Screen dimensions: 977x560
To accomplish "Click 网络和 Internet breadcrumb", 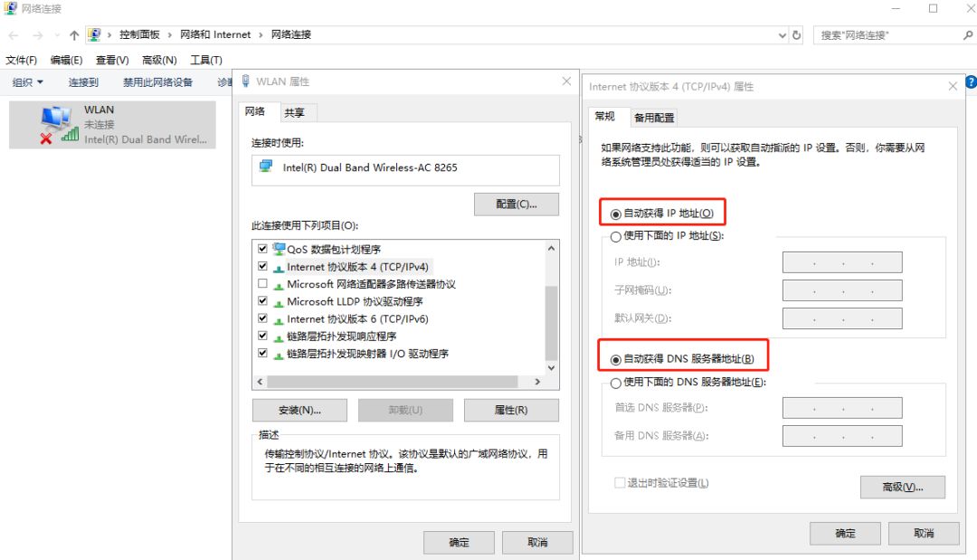I will tap(215, 35).
